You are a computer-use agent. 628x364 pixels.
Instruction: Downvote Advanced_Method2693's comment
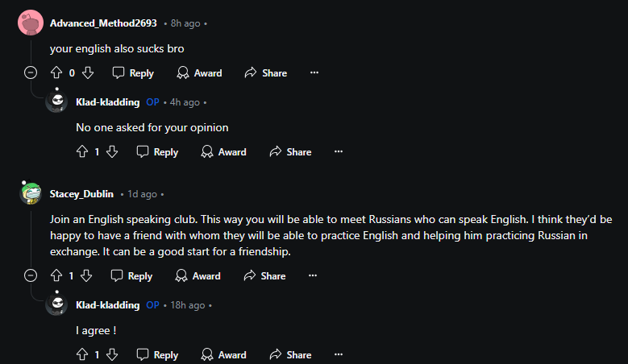pos(88,73)
